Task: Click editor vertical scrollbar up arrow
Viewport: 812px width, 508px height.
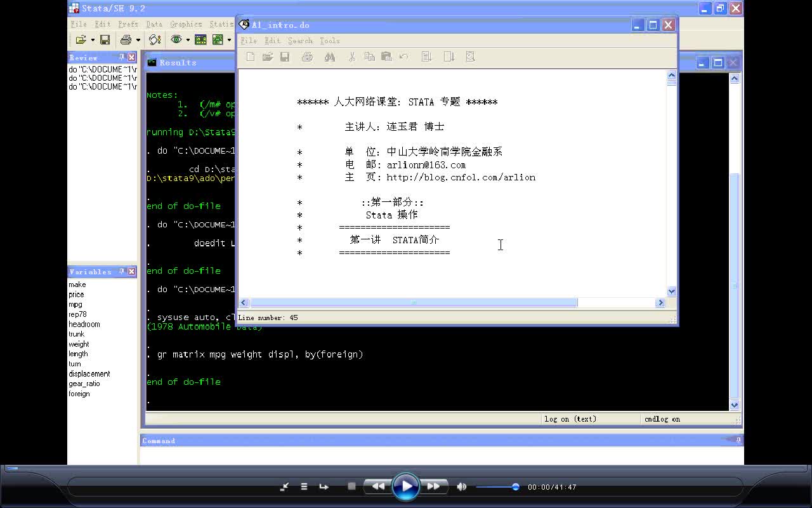Action: pos(672,76)
